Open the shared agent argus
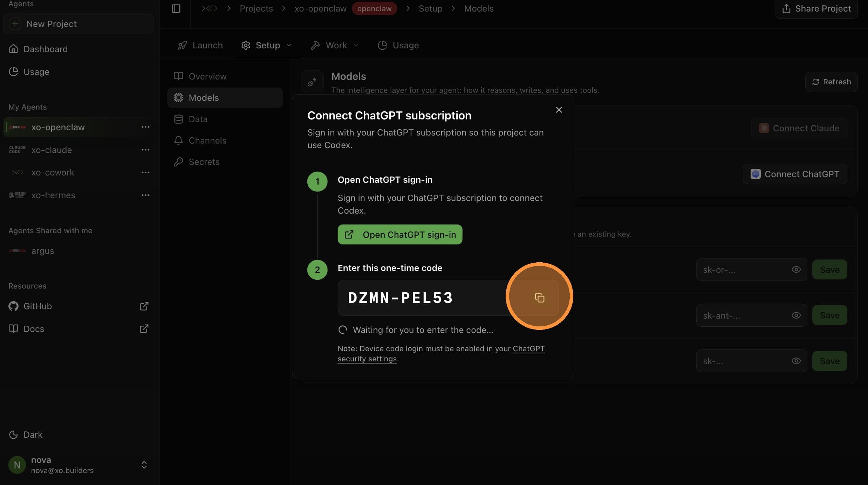The image size is (868, 485). point(79,251)
